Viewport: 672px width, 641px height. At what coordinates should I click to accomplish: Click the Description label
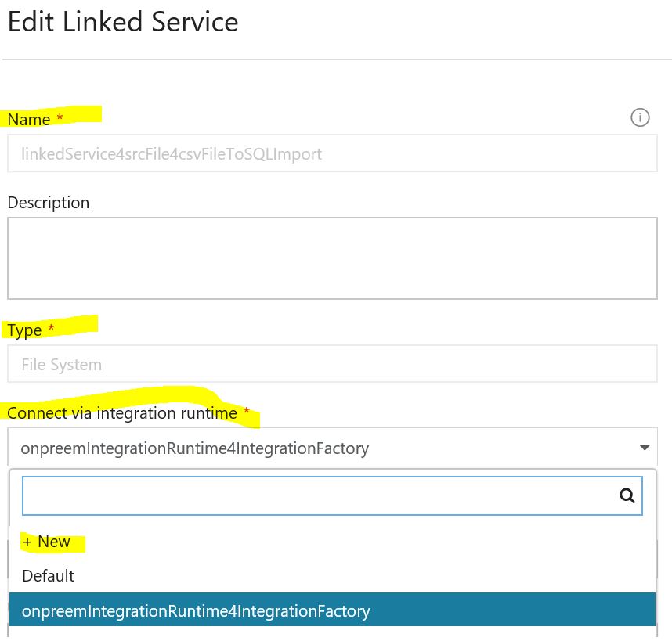[x=49, y=203]
